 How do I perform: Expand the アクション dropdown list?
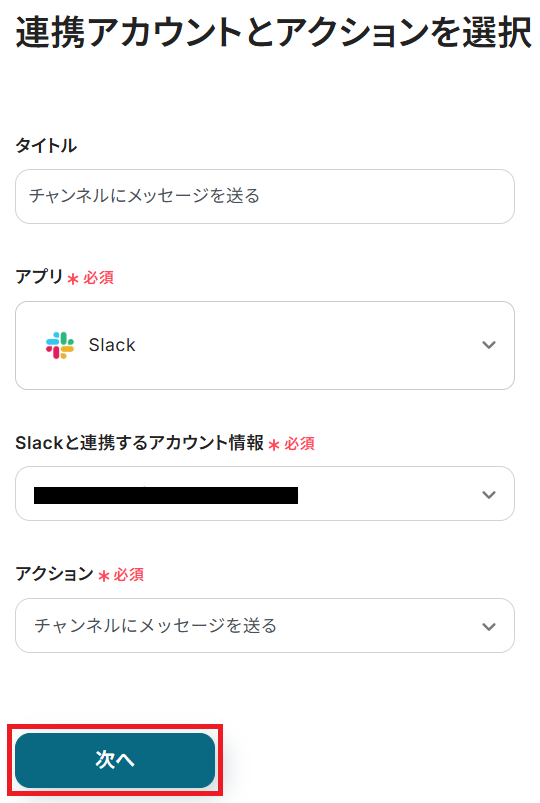point(265,625)
